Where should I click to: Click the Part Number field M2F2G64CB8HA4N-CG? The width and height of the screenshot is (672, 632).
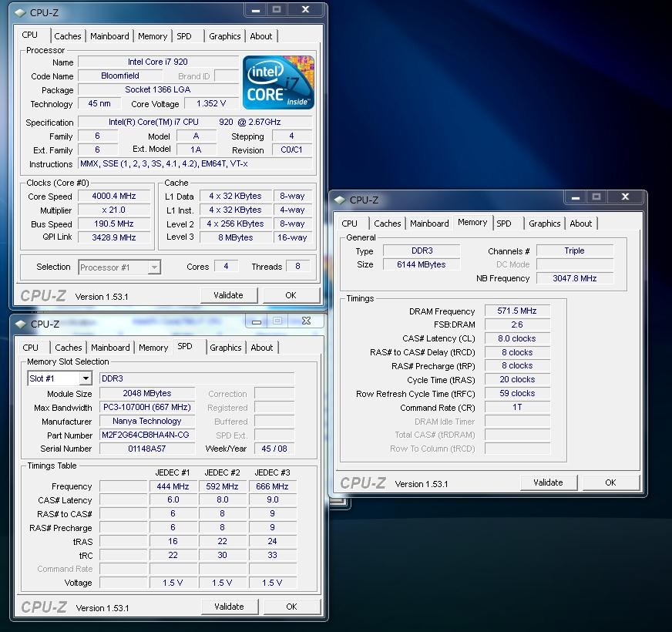pyautogui.click(x=146, y=435)
